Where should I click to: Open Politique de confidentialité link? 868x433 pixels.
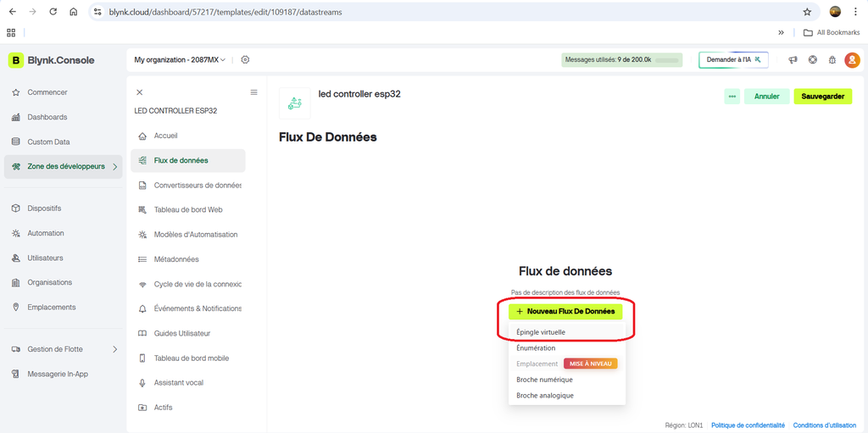[x=748, y=426]
